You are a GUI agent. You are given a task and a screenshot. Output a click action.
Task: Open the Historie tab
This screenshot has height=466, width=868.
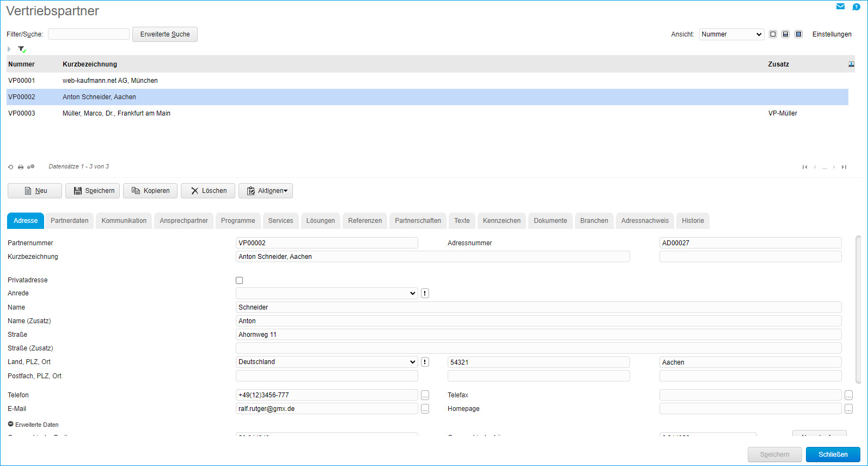tap(693, 221)
